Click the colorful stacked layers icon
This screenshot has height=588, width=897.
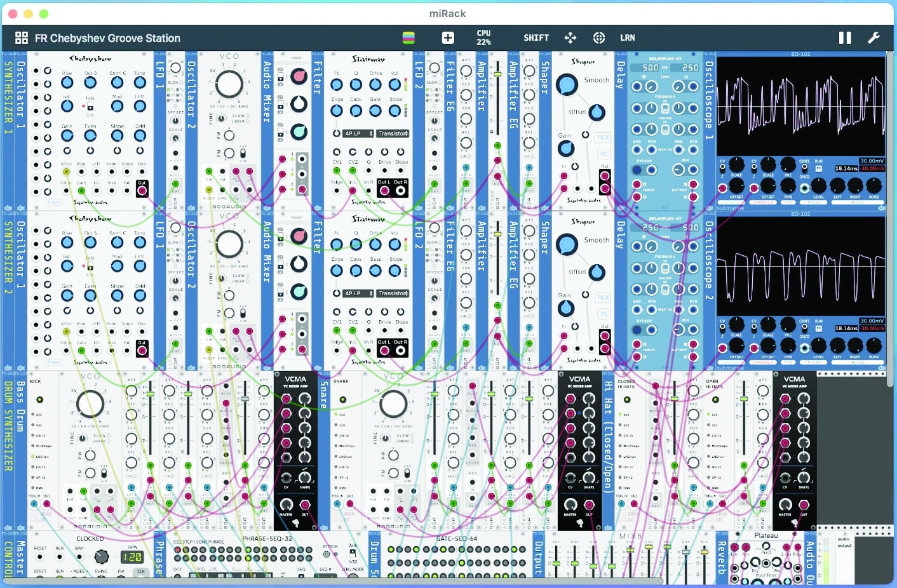(408, 37)
